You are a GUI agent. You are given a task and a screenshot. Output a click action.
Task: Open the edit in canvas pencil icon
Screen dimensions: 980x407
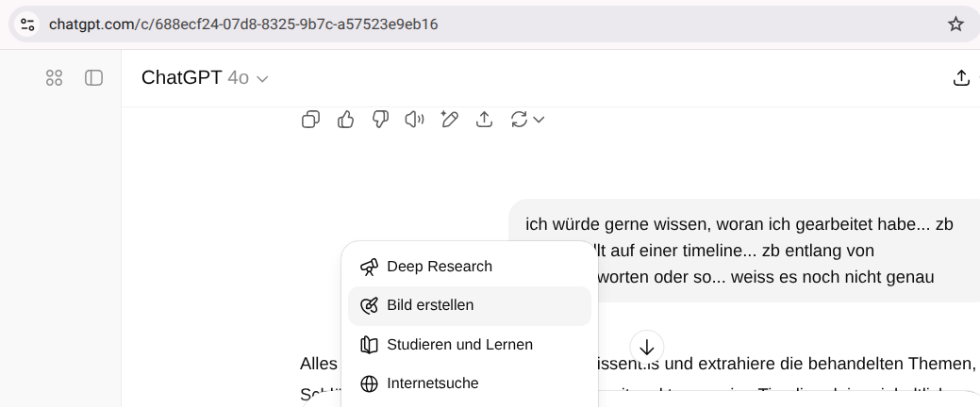coord(449,119)
